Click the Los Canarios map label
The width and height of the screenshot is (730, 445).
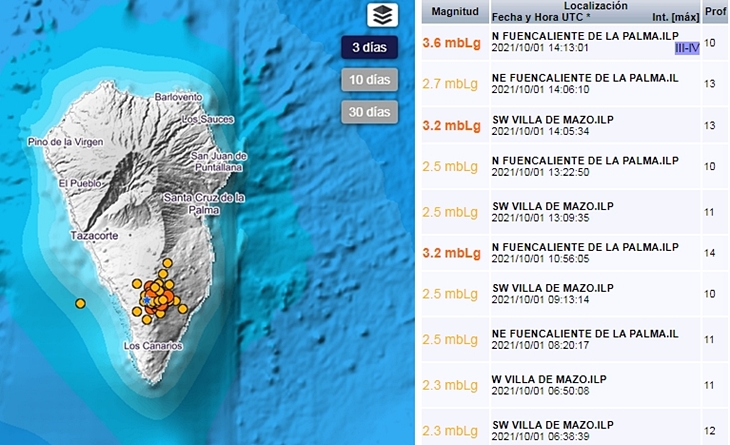click(x=153, y=346)
